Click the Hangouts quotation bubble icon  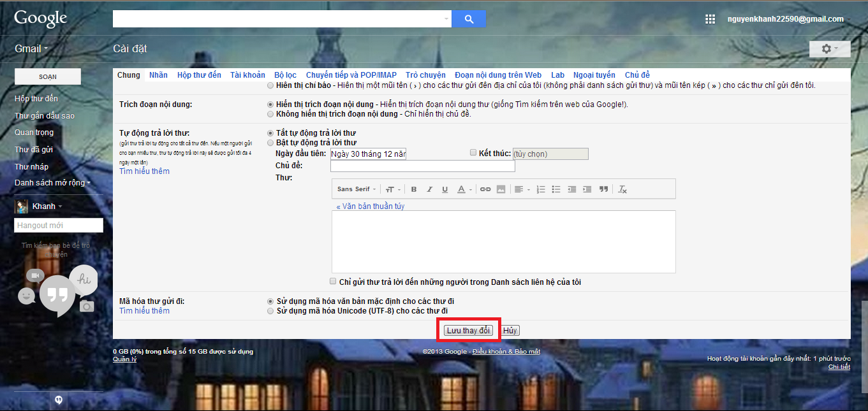(57, 295)
